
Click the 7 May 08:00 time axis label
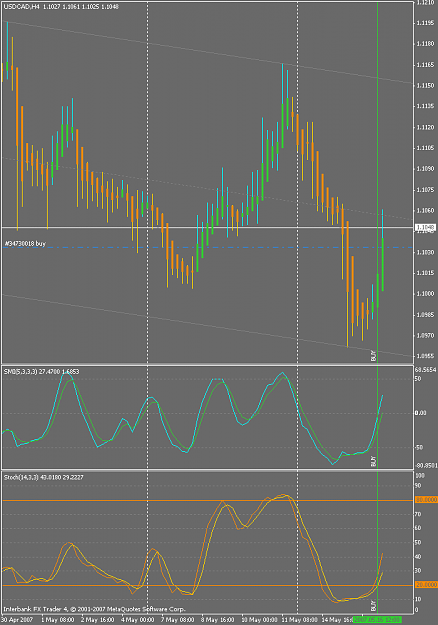(x=177, y=620)
